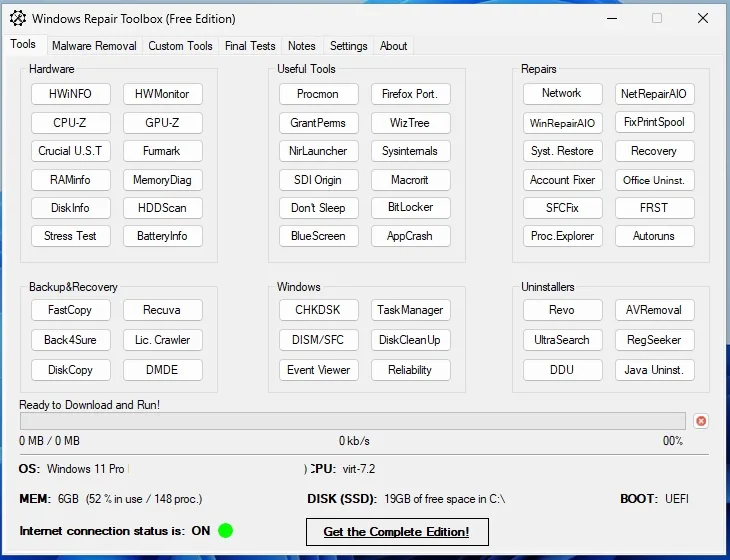Open BitLocker tool

tap(411, 207)
